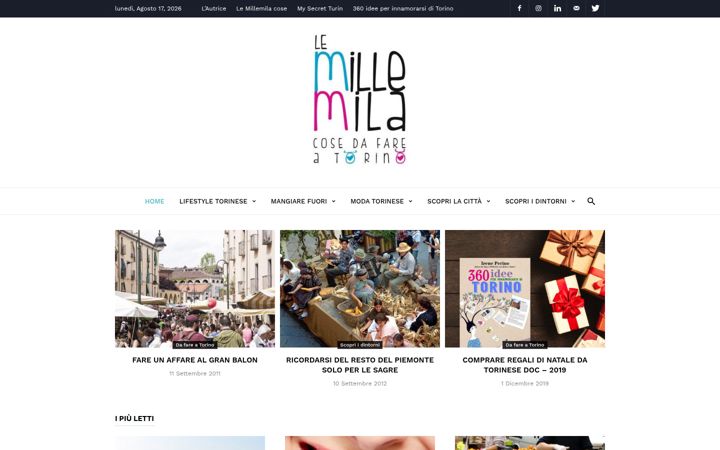Click the email envelope icon

click(x=576, y=8)
